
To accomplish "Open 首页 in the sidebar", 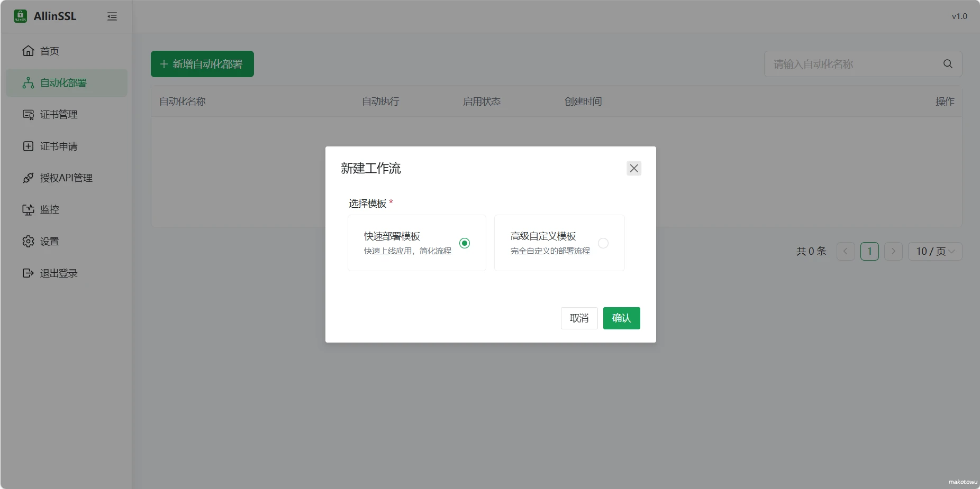I will (67, 51).
